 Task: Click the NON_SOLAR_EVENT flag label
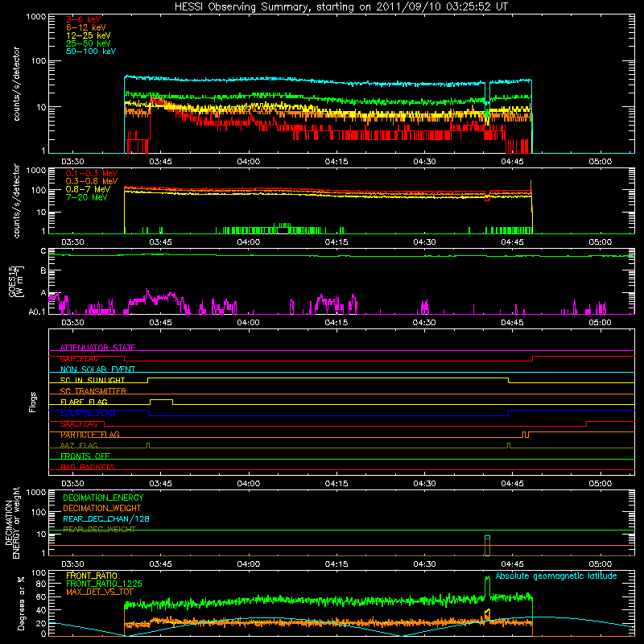click(97, 369)
